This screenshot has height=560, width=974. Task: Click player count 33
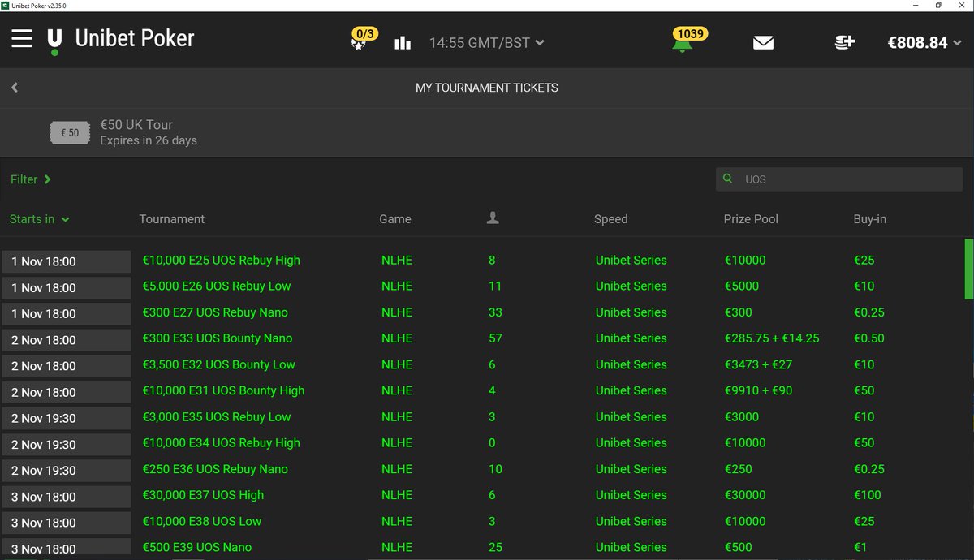(495, 312)
